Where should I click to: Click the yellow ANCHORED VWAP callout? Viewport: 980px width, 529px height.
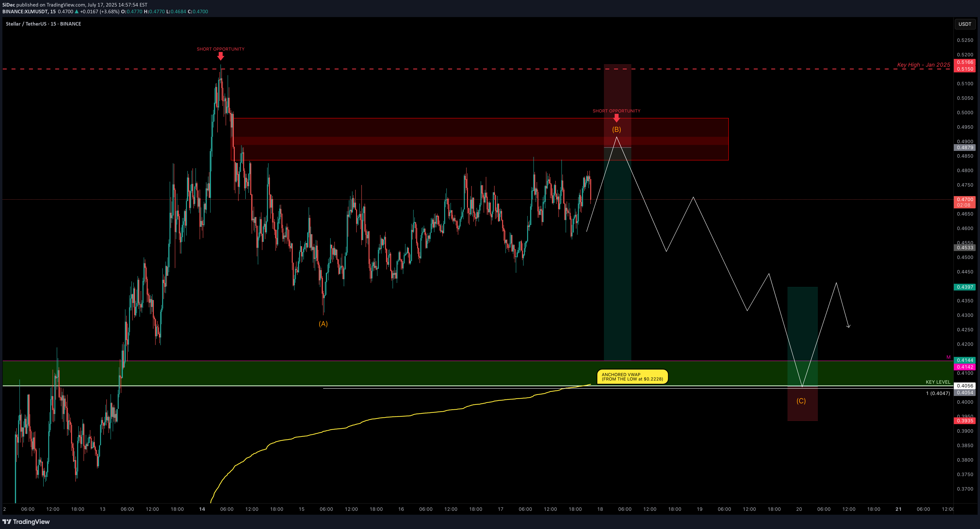[x=632, y=377]
